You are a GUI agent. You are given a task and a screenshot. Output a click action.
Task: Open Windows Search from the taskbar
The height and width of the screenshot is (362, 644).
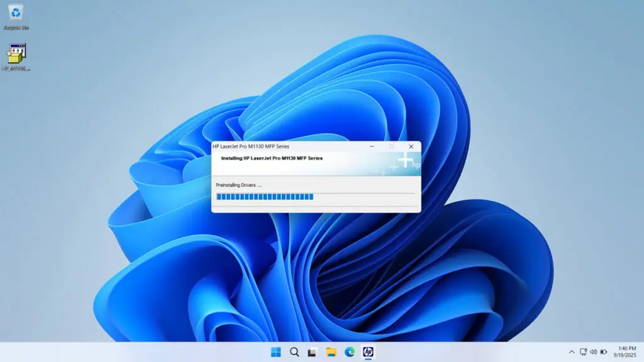pos(294,352)
